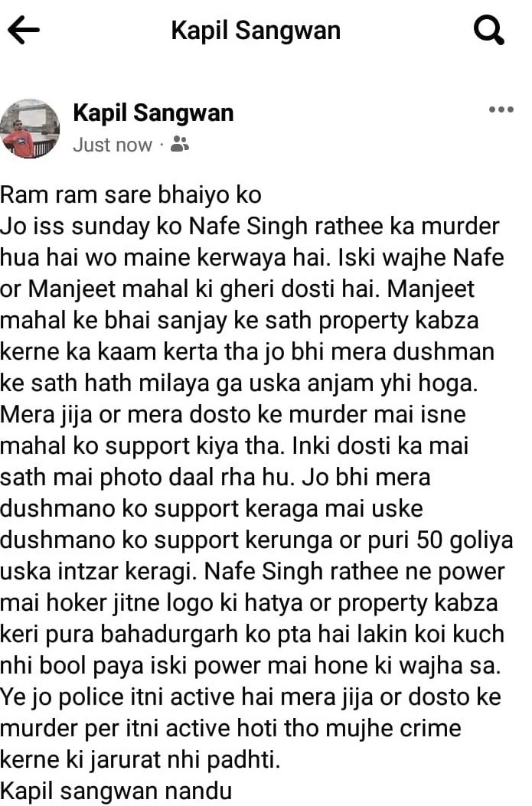
Task: Tap the line starting "Jo iss sunday ko Nafe"
Action: tap(250, 227)
